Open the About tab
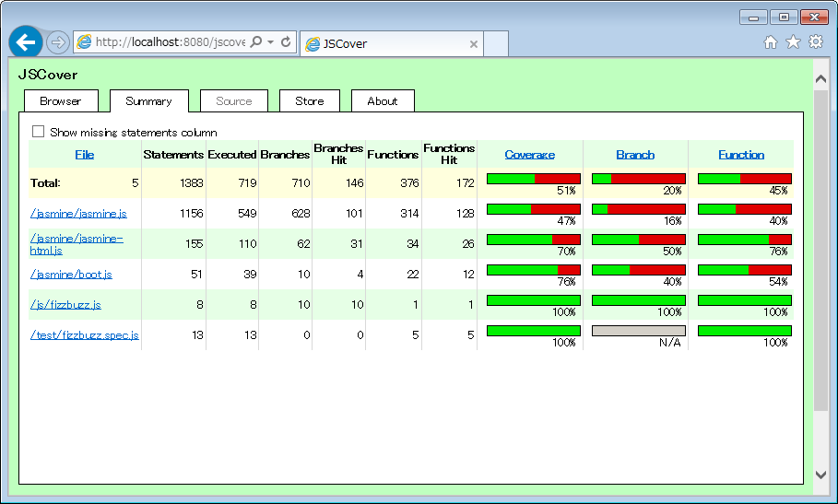Image resolution: width=838 pixels, height=504 pixels. tap(382, 101)
